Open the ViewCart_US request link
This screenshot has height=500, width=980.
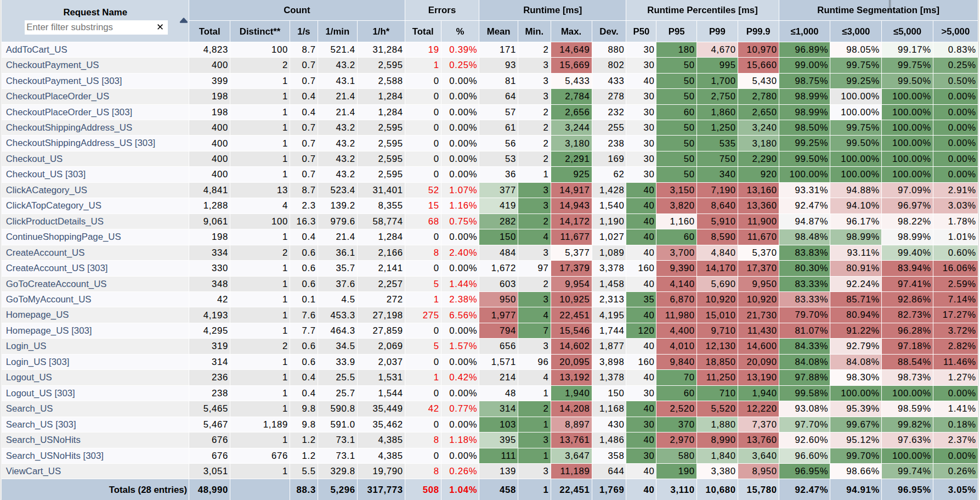pyautogui.click(x=33, y=471)
